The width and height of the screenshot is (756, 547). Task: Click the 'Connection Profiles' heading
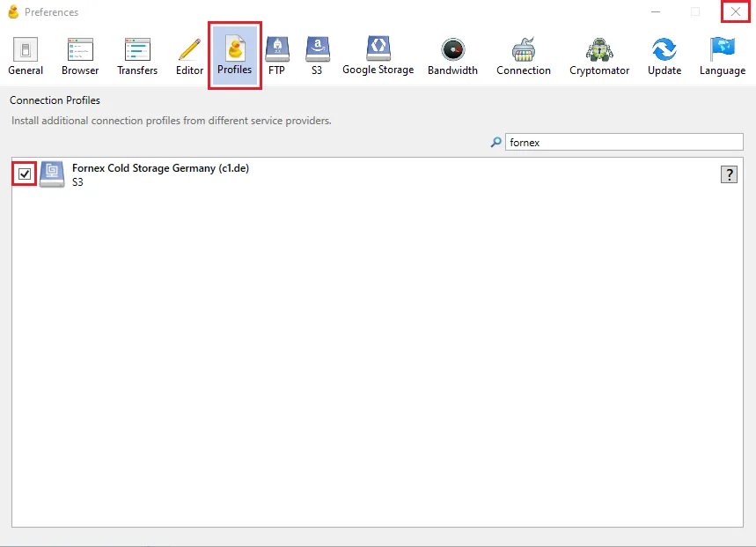pyautogui.click(x=55, y=100)
